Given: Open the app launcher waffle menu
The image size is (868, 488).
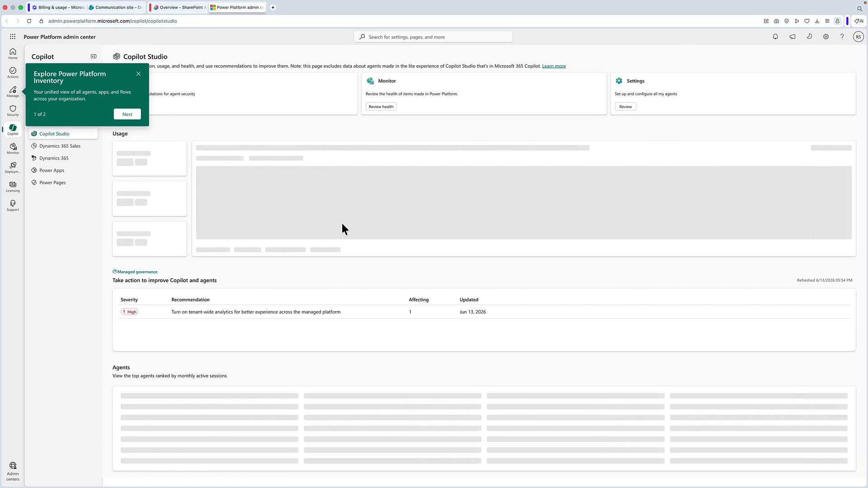Looking at the screenshot, I should [13, 37].
